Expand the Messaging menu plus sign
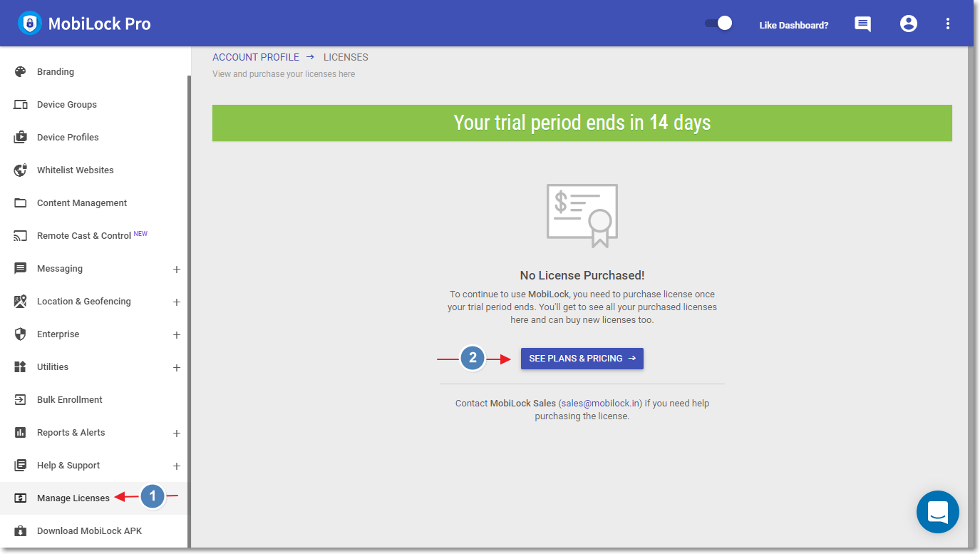Screen dimensions: 980x554 pos(177,270)
